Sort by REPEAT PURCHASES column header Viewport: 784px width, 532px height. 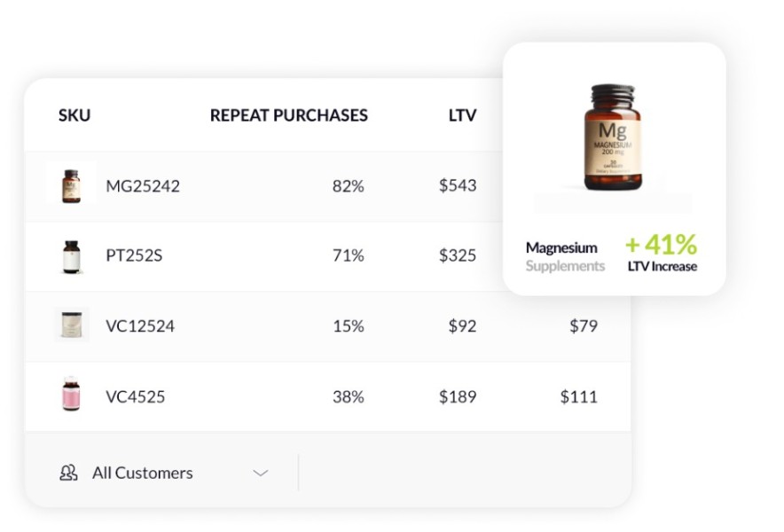[x=289, y=115]
